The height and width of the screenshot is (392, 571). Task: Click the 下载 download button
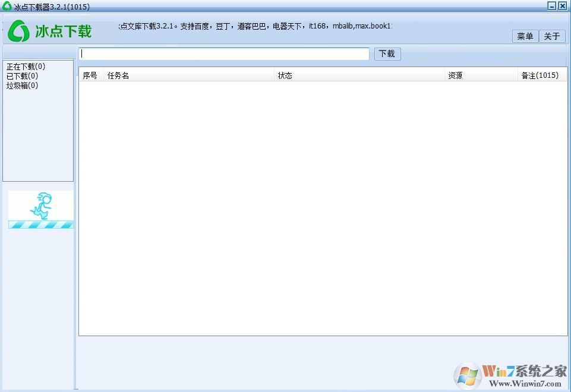point(387,53)
